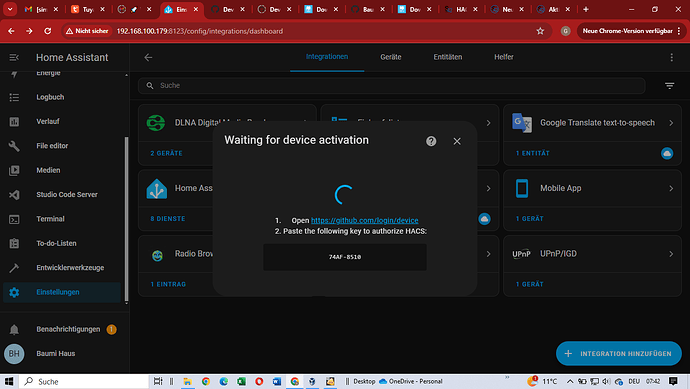Click the cloud icon next to 8 DIENSTE
The image size is (690, 389).
tap(484, 219)
